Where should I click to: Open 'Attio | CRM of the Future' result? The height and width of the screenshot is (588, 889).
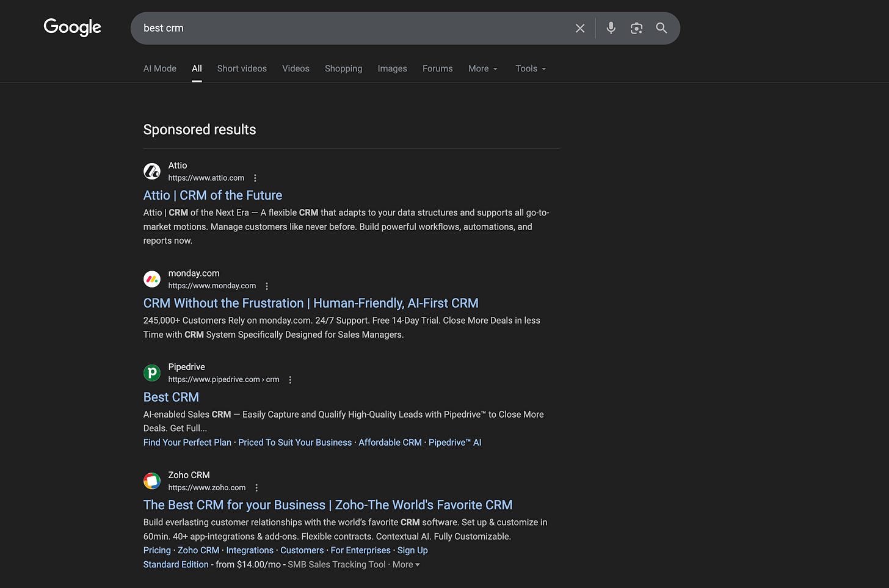212,195
